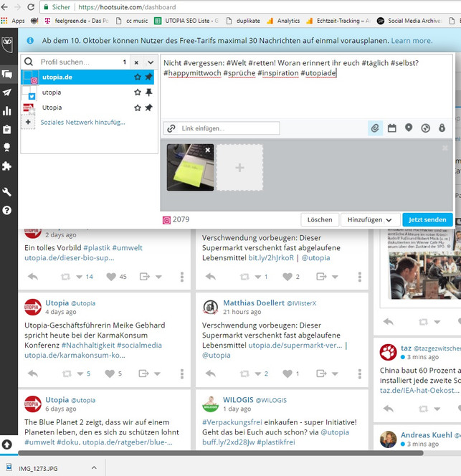Open the Publisher paper-plane icon

7,92
